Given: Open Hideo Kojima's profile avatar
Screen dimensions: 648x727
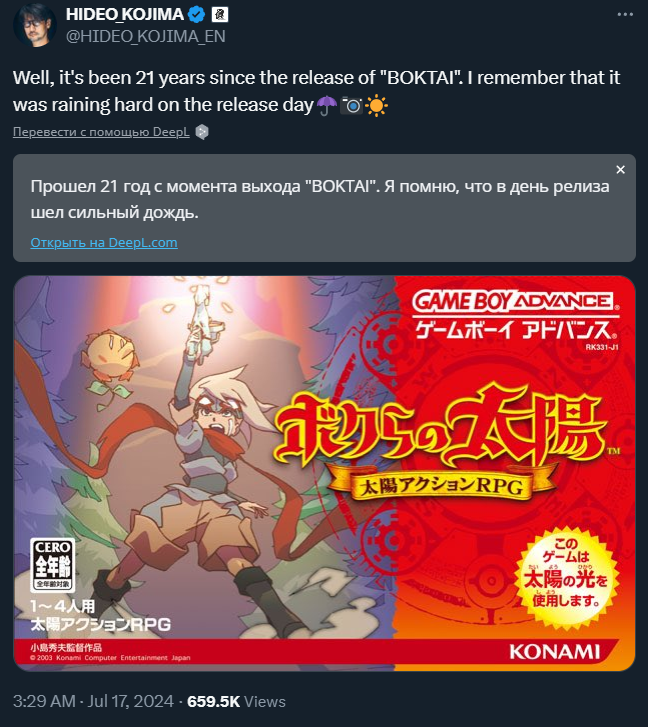Looking at the screenshot, I should click(x=35, y=25).
